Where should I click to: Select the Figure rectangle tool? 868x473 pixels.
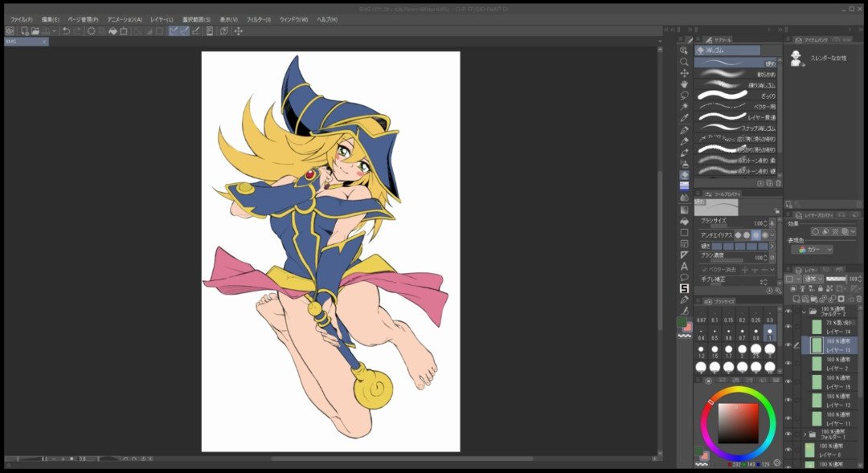coord(684,232)
